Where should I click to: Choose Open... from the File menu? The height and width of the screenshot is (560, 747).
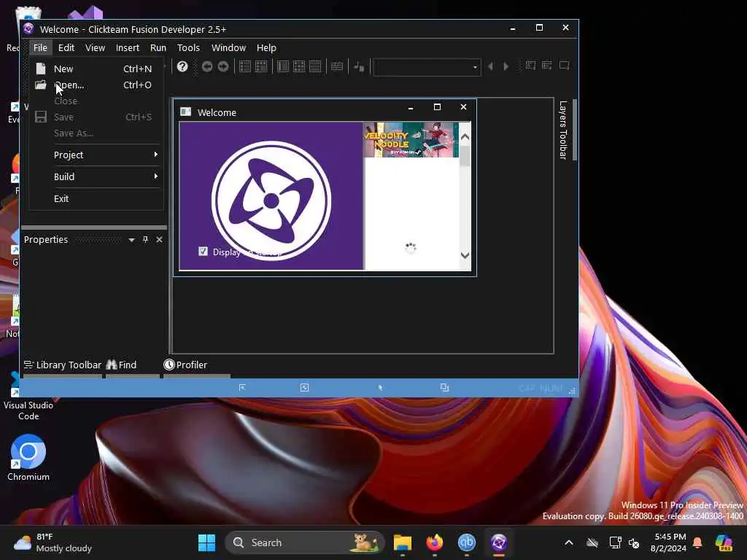[96, 85]
